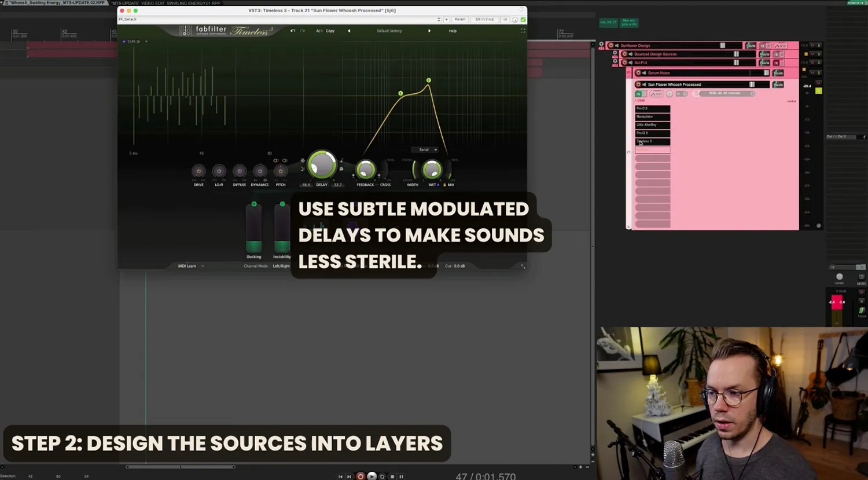Image resolution: width=868 pixels, height=480 pixels.
Task: Click the Param button in the plugin header
Action: (x=460, y=19)
